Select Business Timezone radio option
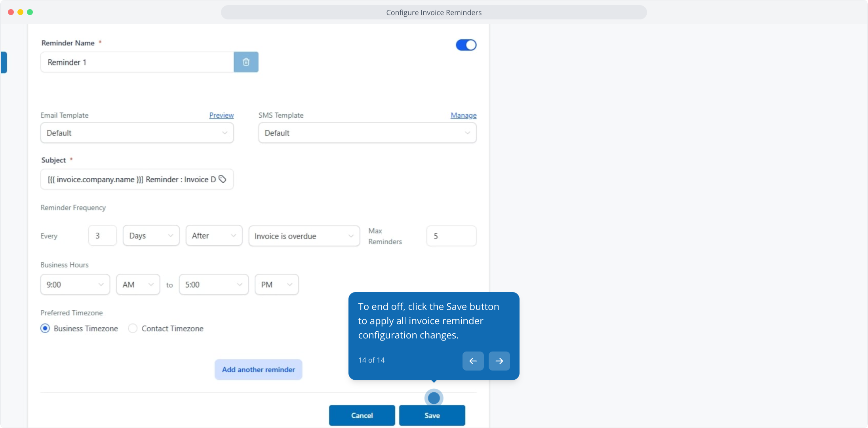868x428 pixels. pyautogui.click(x=45, y=329)
